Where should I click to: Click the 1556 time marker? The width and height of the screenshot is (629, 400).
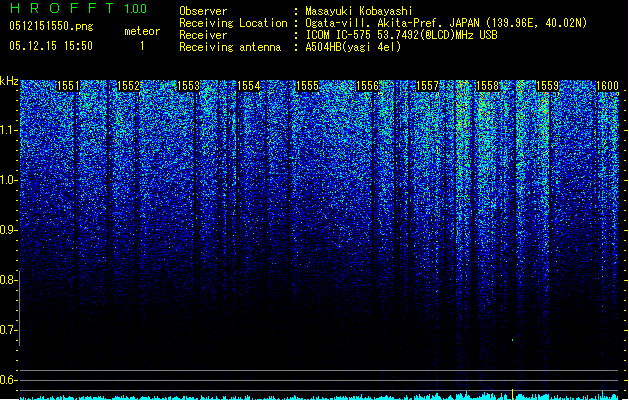click(367, 86)
